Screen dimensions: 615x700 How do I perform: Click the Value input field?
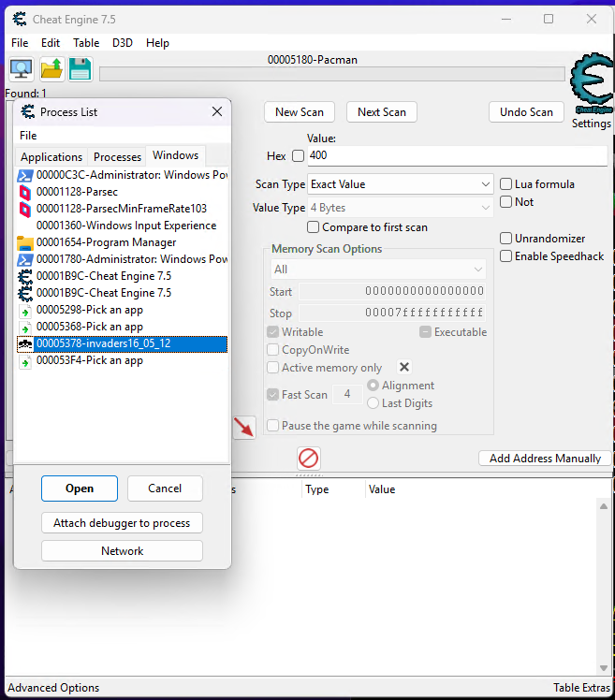click(456, 156)
